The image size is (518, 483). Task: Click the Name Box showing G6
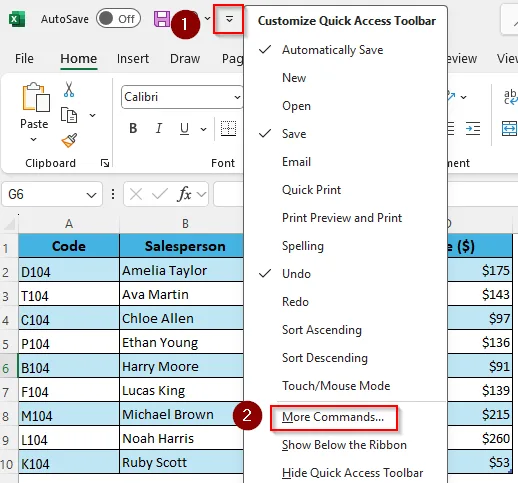tap(52, 194)
